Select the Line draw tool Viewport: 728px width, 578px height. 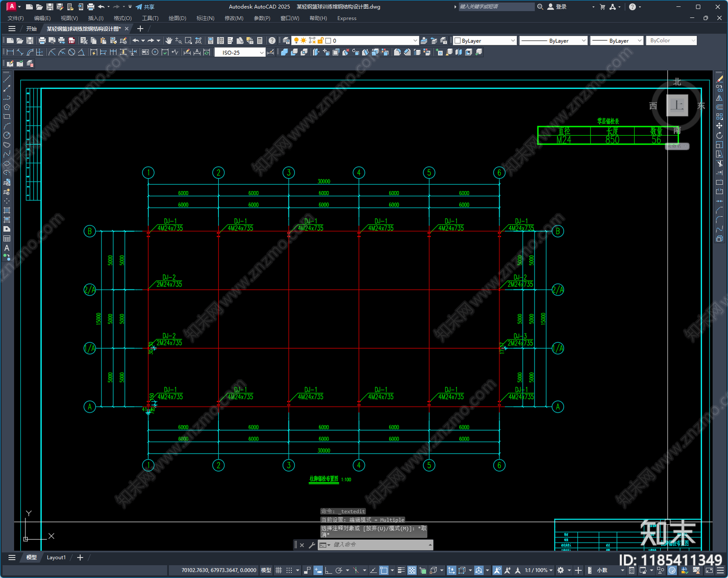tap(7, 79)
